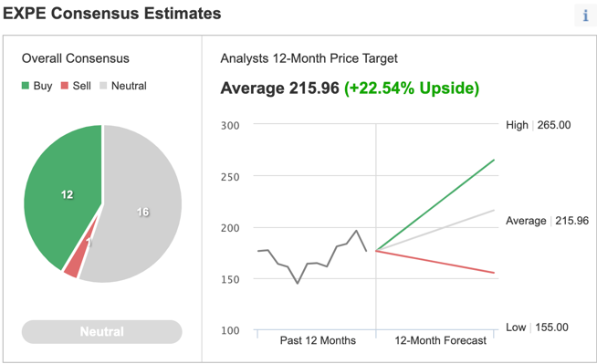Toggle the Buy legend entry
597x364 pixels.
[37, 86]
